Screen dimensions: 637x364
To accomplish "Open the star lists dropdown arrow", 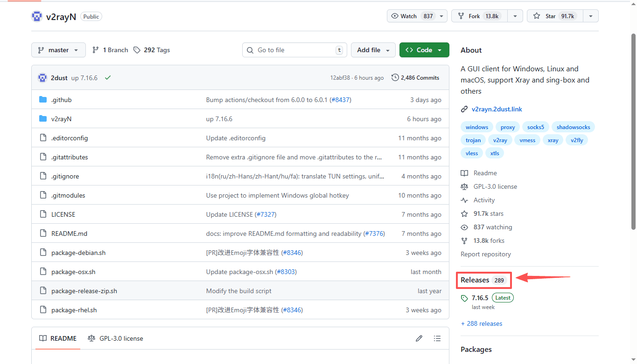I will click(590, 16).
